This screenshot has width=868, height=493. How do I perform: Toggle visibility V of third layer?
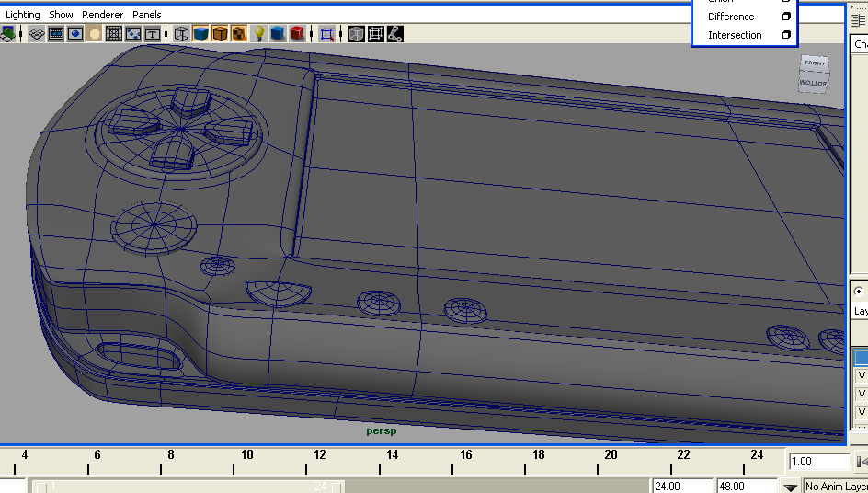coord(861,413)
